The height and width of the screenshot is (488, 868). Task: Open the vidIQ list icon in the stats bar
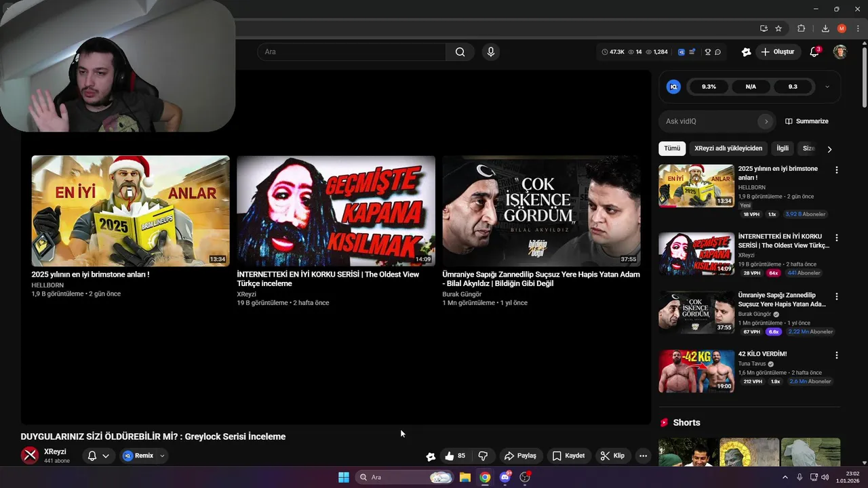point(692,52)
